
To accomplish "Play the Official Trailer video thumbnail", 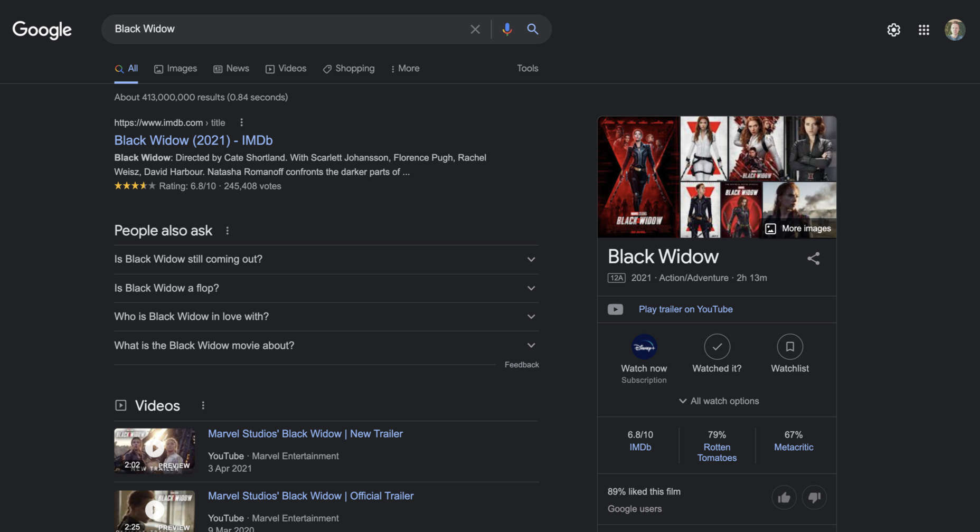I will [154, 511].
